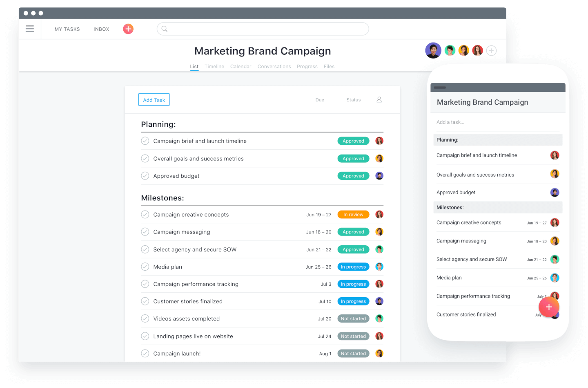Complete Customer stories finalized task
Viewport: 588px width, 388px height.
pos(145,301)
